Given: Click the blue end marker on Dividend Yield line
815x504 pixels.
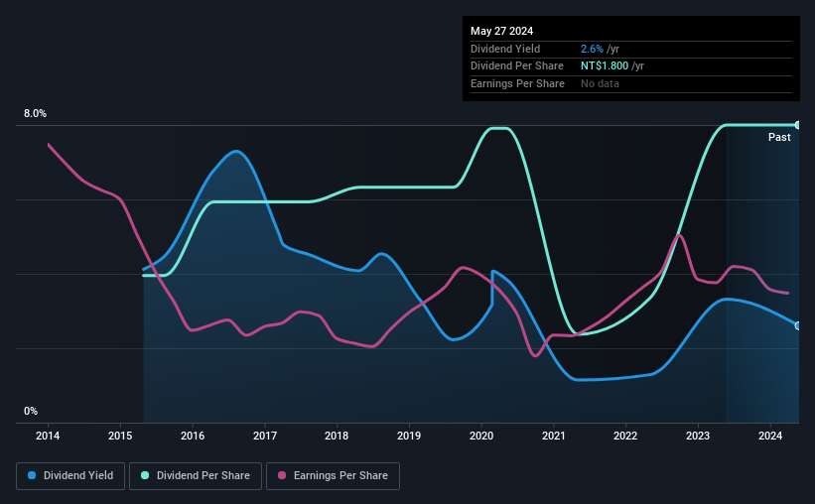Looking at the screenshot, I should 798,325.
